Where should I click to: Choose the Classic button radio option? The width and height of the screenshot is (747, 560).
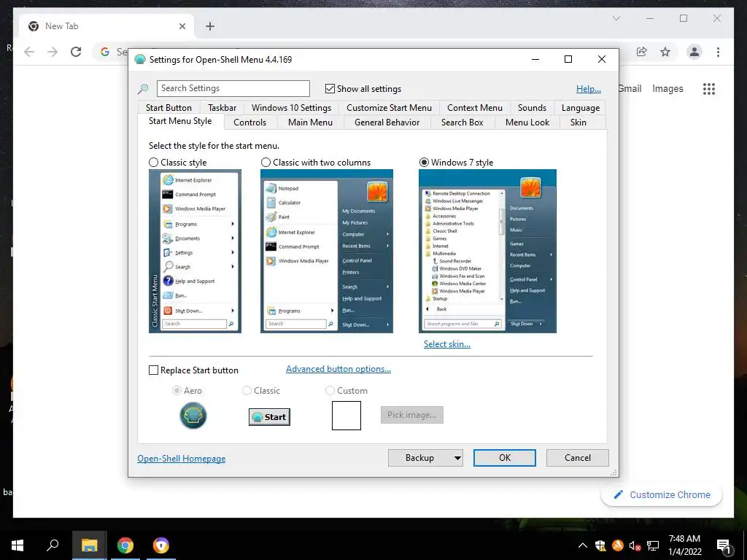247,391
